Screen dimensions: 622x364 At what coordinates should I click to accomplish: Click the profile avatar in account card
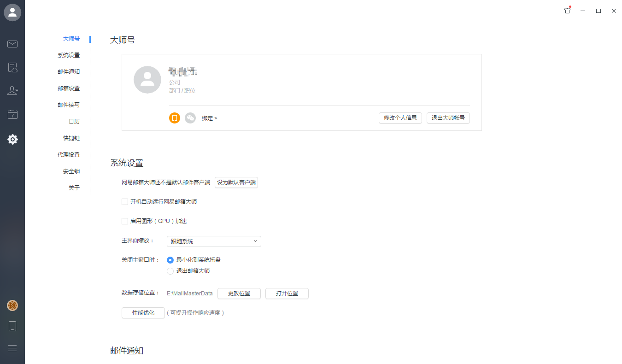pos(147,80)
